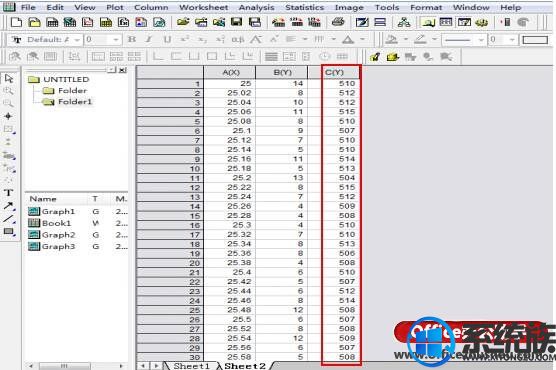Open the Plot menu
This screenshot has height=370, width=556.
coord(115,7)
